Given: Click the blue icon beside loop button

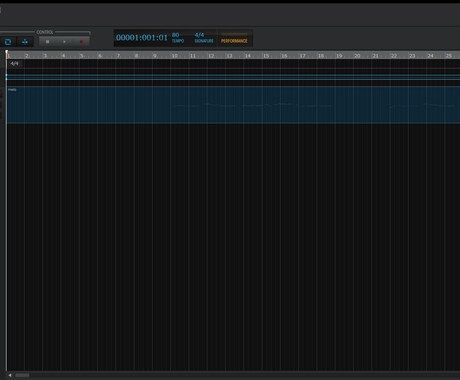Looking at the screenshot, I should [25, 42].
